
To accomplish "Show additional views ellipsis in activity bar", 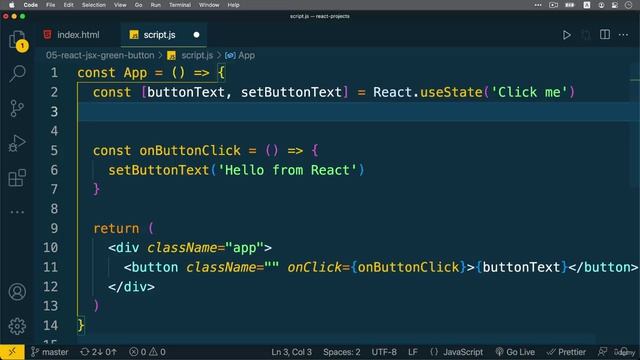I will pyautogui.click(x=17, y=212).
